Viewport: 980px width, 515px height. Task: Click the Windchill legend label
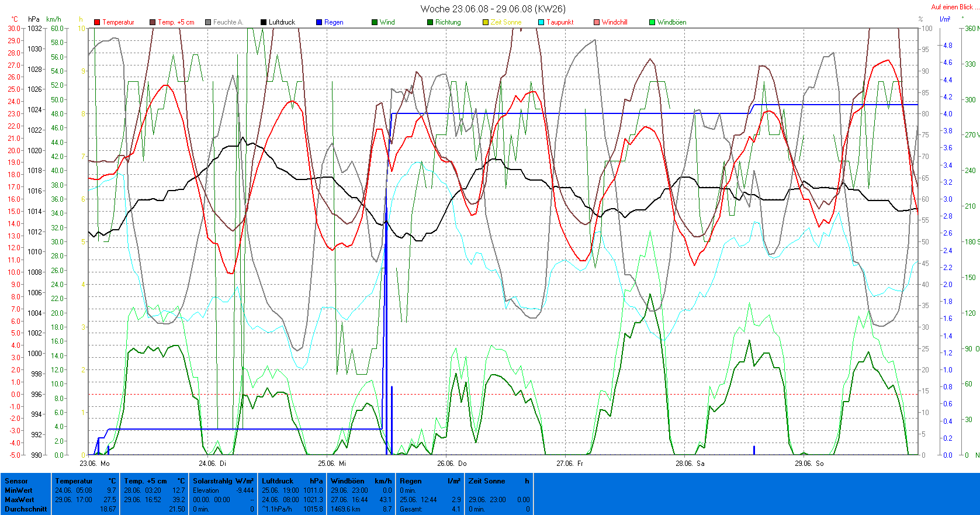(x=614, y=22)
